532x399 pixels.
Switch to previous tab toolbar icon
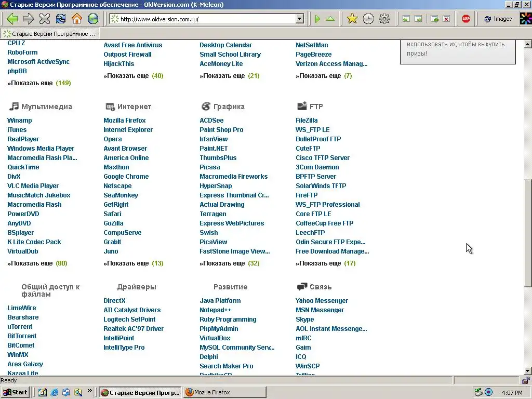coord(406,19)
